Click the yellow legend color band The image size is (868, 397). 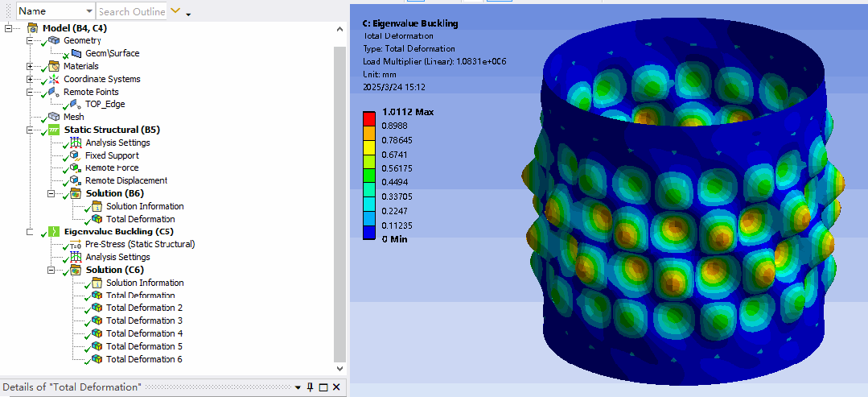[369, 147]
